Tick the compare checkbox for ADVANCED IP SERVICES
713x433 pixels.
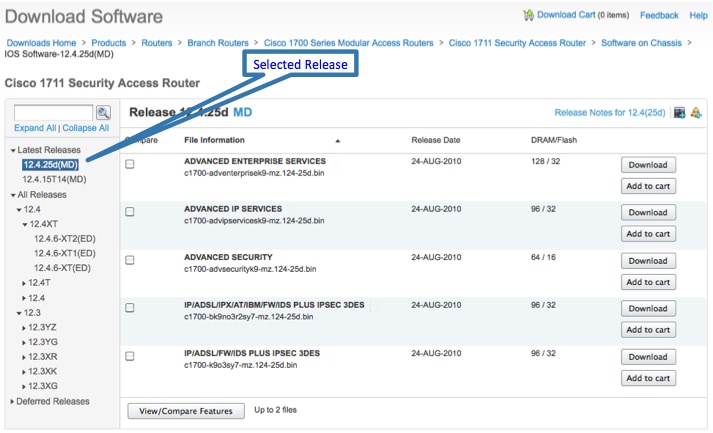click(x=130, y=212)
